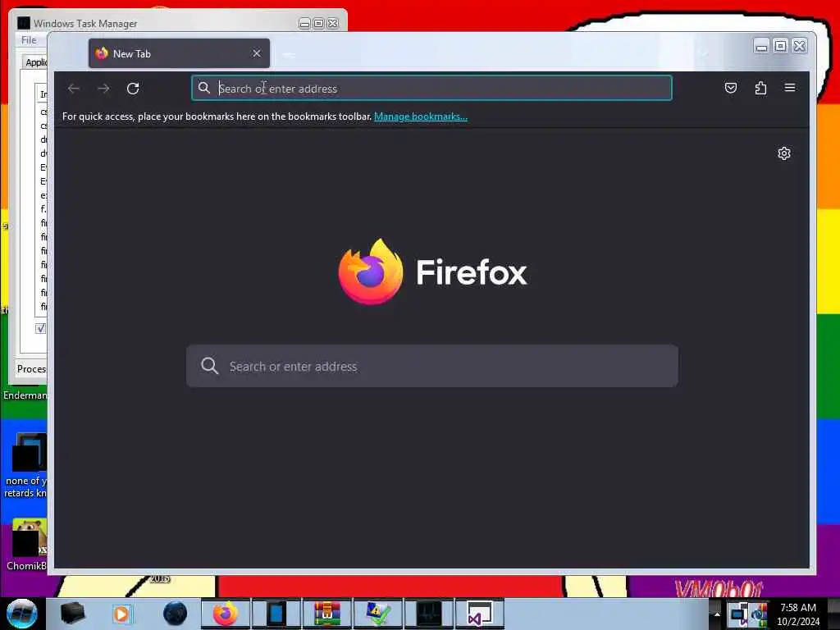Screen dimensions: 840x630
Task: Click the Manage bookmarks link
Action: pos(421,116)
